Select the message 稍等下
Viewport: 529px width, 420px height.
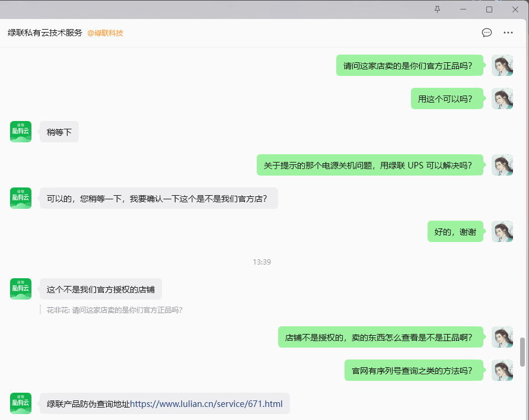[x=59, y=132]
